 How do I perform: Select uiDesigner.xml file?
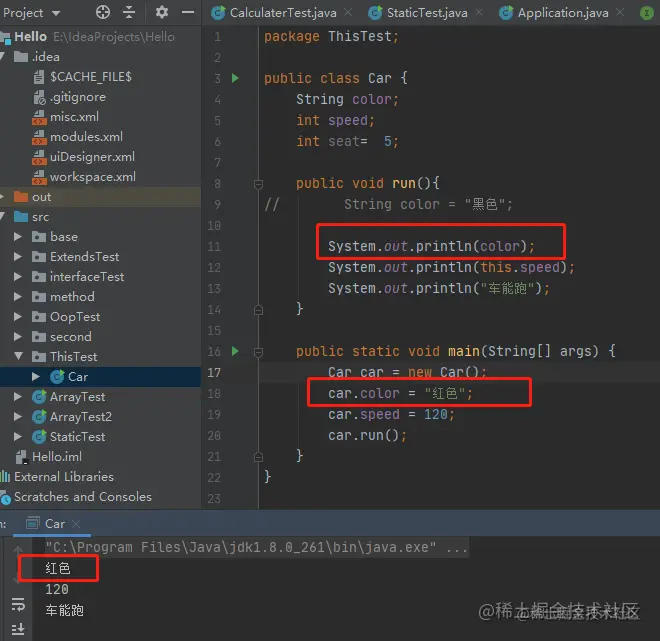pos(92,157)
